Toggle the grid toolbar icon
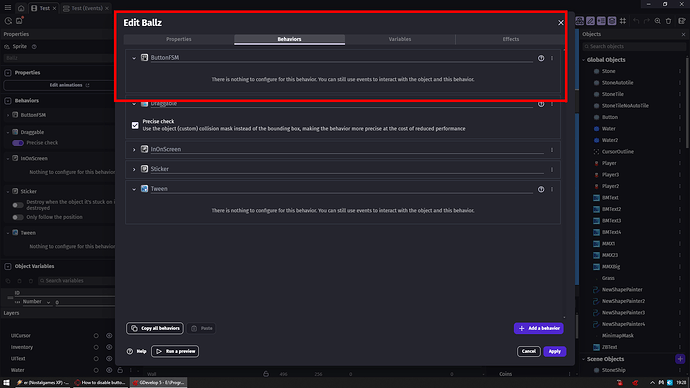Viewport: 690px width, 388px height. (623, 21)
